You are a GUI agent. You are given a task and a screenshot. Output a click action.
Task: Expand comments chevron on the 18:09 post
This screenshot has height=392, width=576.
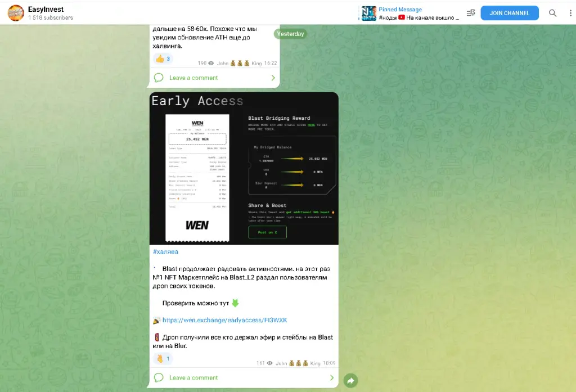click(332, 378)
